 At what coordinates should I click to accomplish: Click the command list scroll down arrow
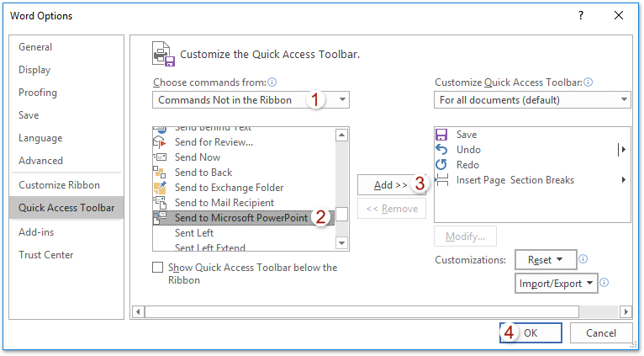tap(341, 243)
